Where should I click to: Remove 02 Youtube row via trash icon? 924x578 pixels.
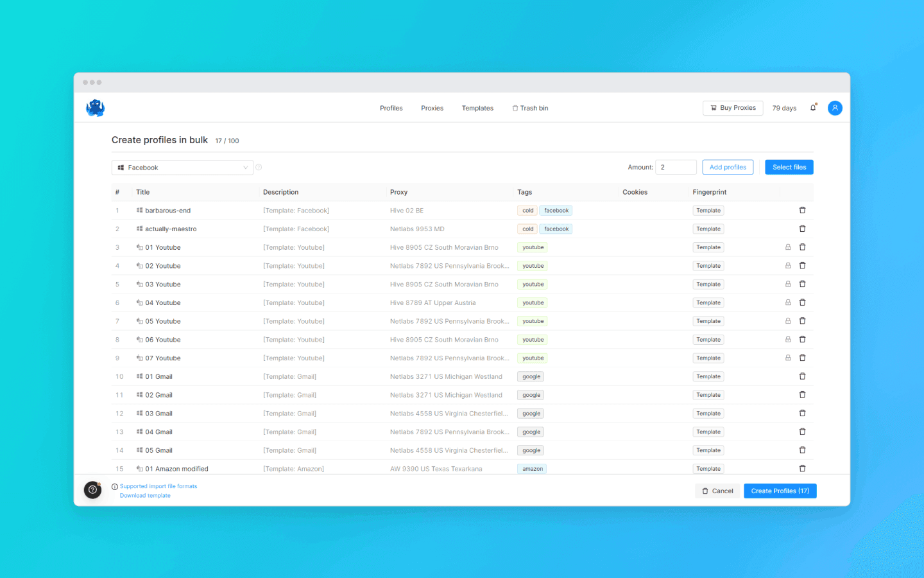pyautogui.click(x=802, y=265)
